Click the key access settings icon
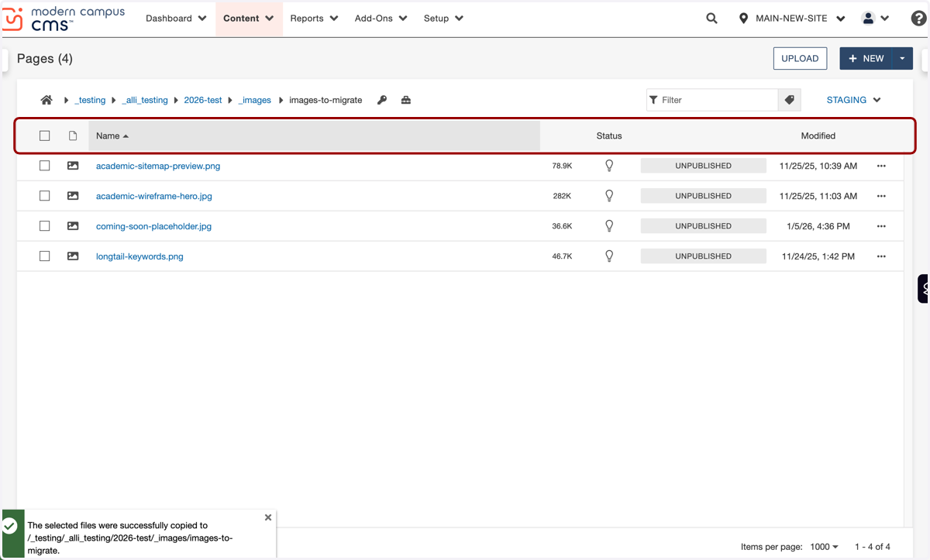This screenshot has height=560, width=930. click(x=382, y=100)
